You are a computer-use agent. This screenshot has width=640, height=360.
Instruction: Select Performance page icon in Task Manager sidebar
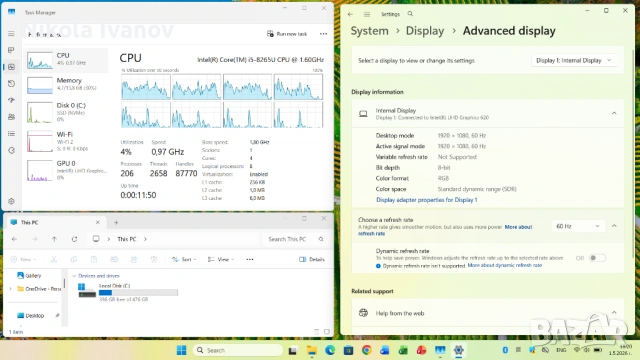click(x=11, y=67)
